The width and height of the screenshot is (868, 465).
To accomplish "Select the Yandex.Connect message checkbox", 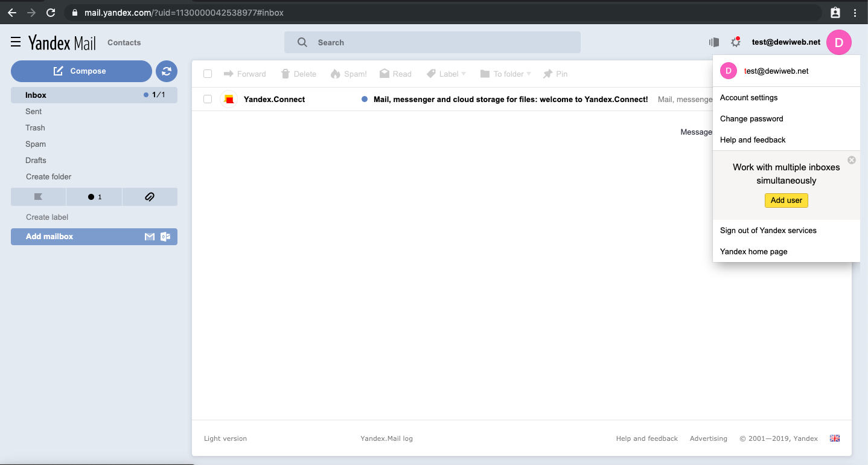I will point(208,99).
